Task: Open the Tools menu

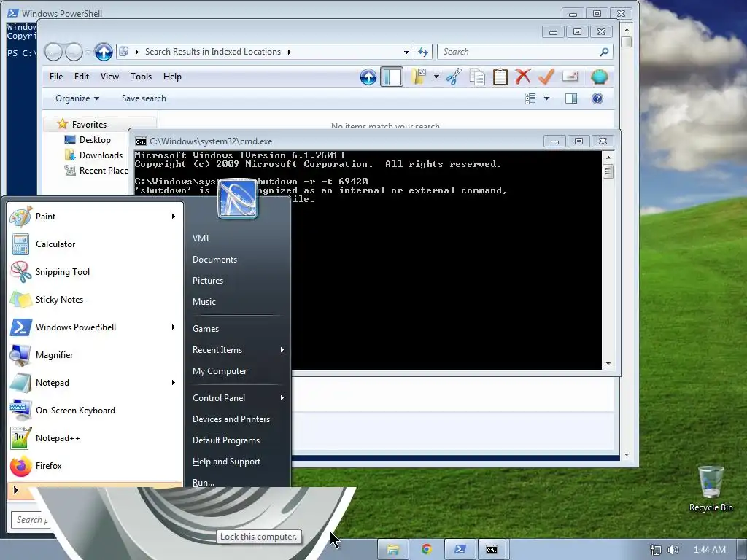Action: point(141,77)
